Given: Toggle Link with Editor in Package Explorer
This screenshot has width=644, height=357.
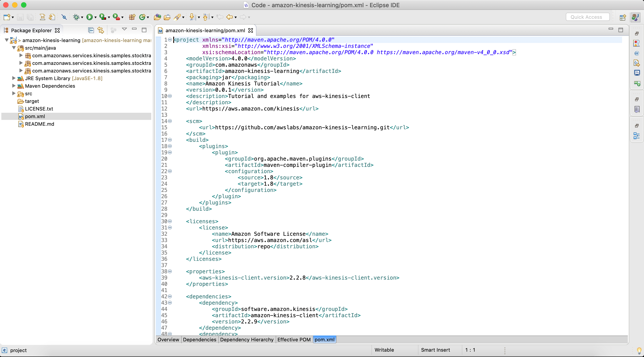Looking at the screenshot, I should click(101, 30).
